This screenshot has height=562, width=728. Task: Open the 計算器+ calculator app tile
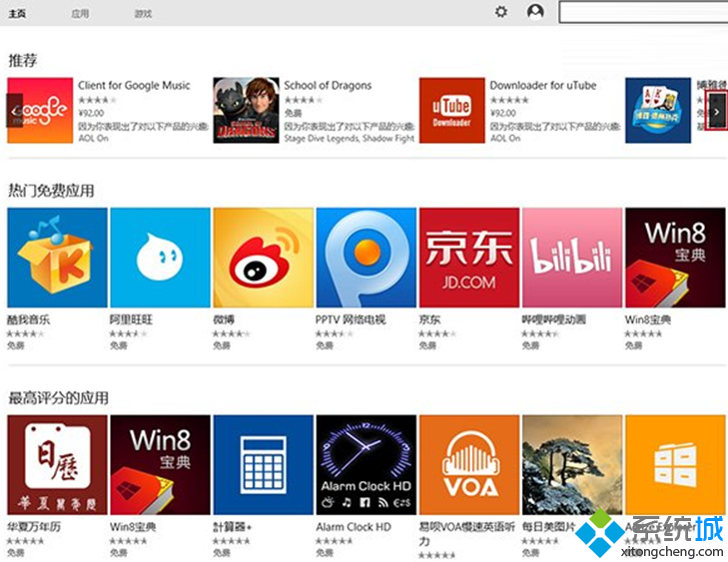pos(263,465)
